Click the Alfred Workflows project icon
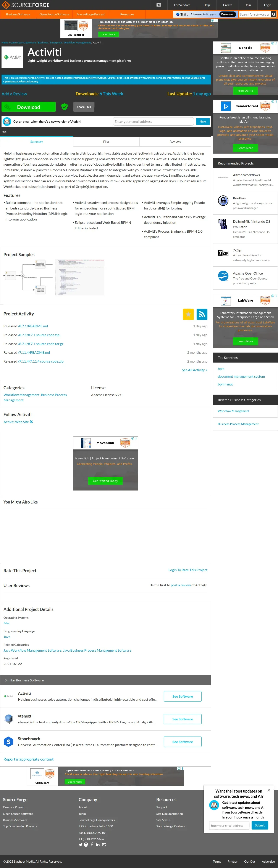Viewport: 278px width, 868px height. click(x=223, y=177)
